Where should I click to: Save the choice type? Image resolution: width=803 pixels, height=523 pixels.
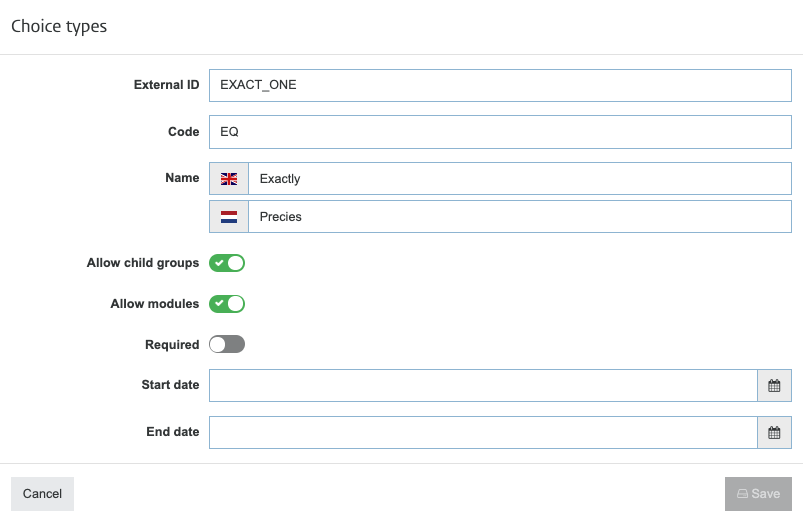(x=758, y=494)
